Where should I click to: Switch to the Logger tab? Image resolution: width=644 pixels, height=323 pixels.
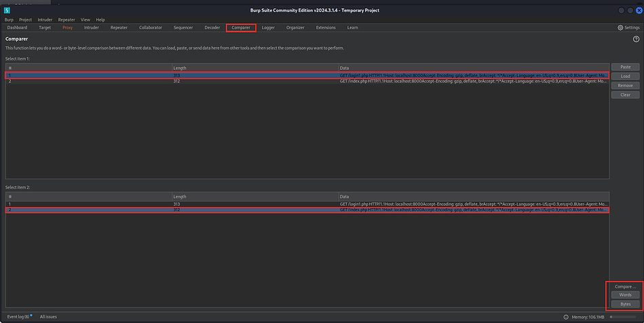coord(268,28)
